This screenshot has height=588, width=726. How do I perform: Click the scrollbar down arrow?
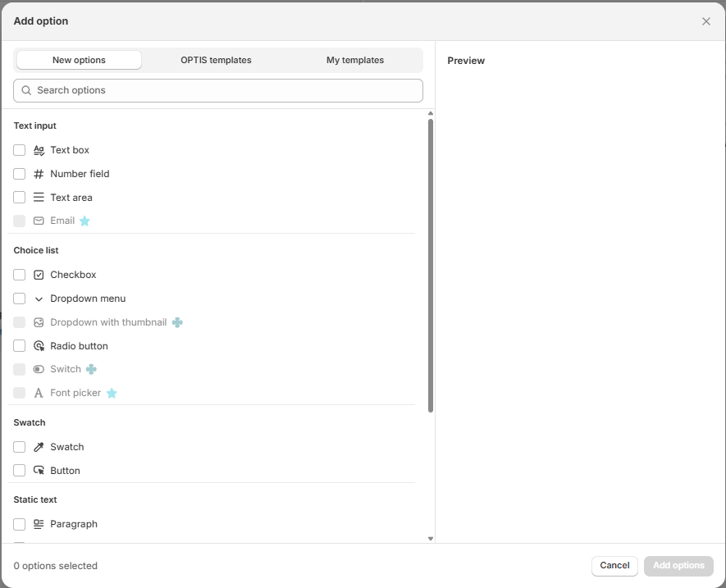coord(431,539)
